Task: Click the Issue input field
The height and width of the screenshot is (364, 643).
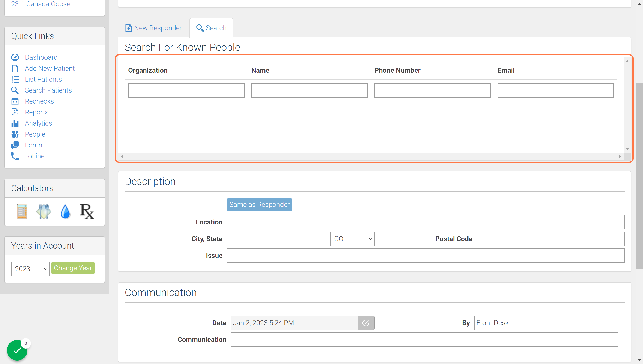Action: pos(425,256)
